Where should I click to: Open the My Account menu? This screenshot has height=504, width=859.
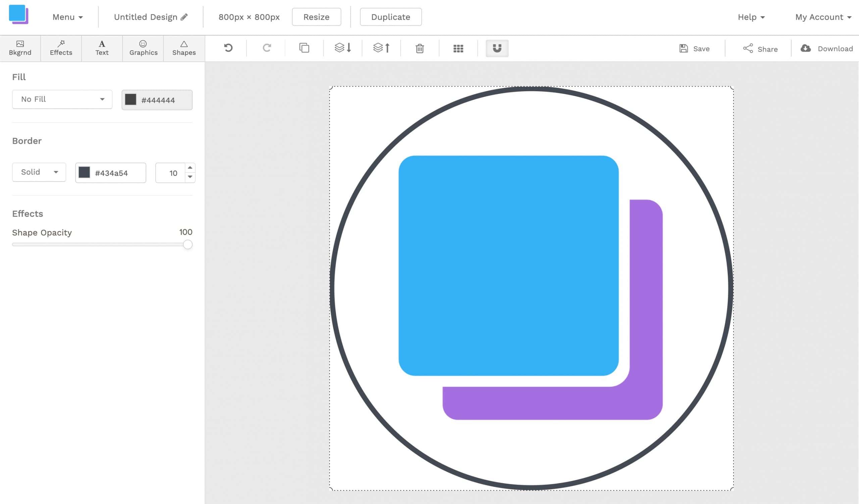tap(824, 17)
